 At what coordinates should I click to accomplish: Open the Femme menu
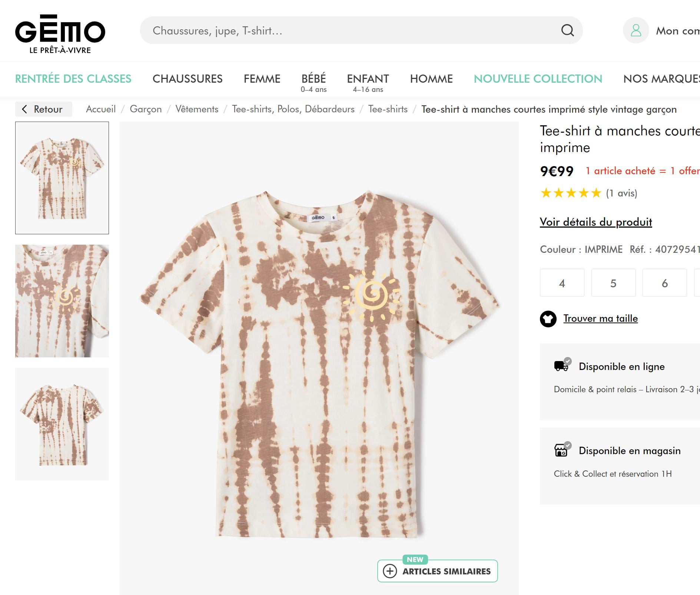coord(262,79)
